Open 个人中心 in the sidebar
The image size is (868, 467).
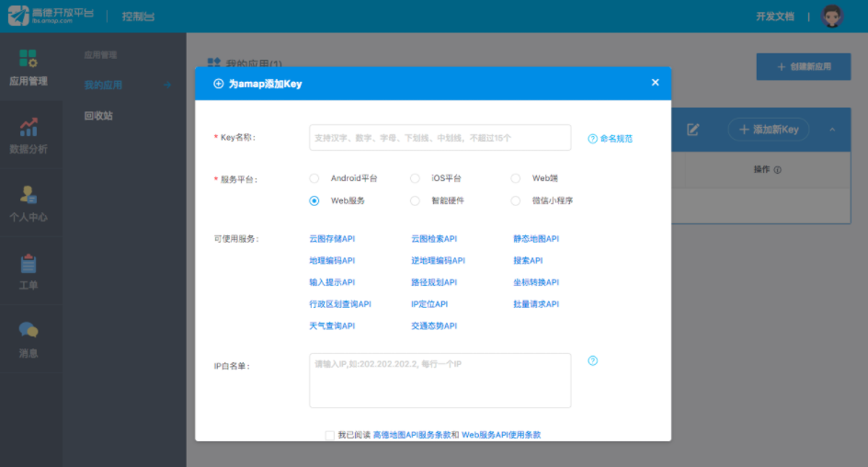coord(29,203)
